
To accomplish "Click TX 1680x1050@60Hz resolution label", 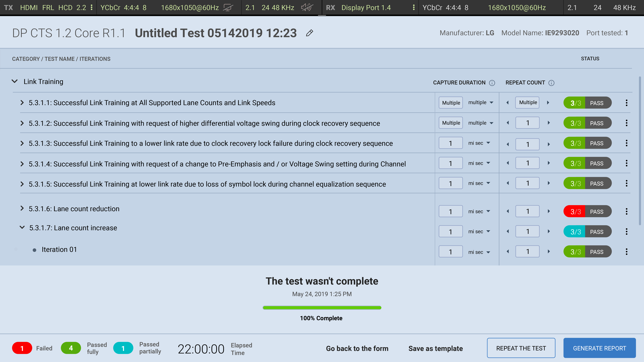I will (190, 7).
